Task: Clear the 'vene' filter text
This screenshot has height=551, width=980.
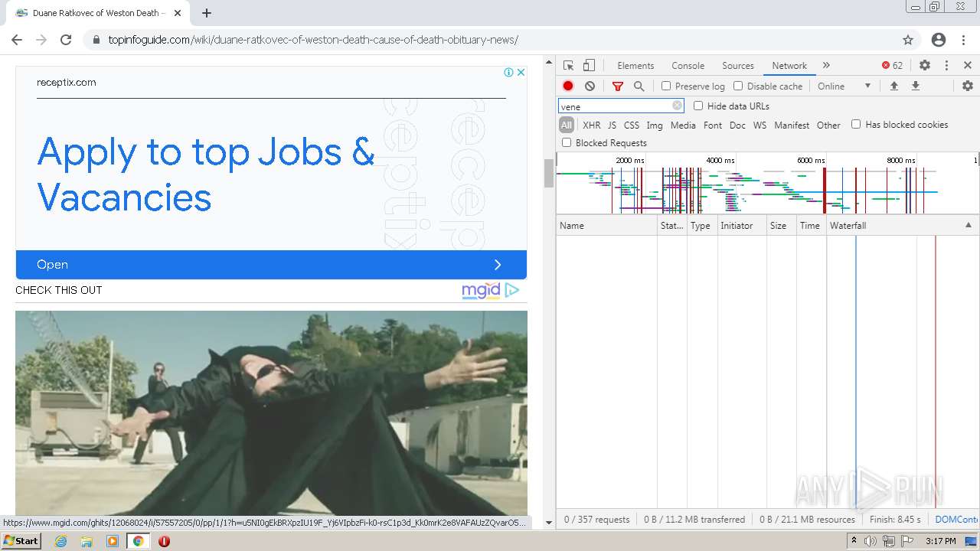Action: tap(677, 106)
